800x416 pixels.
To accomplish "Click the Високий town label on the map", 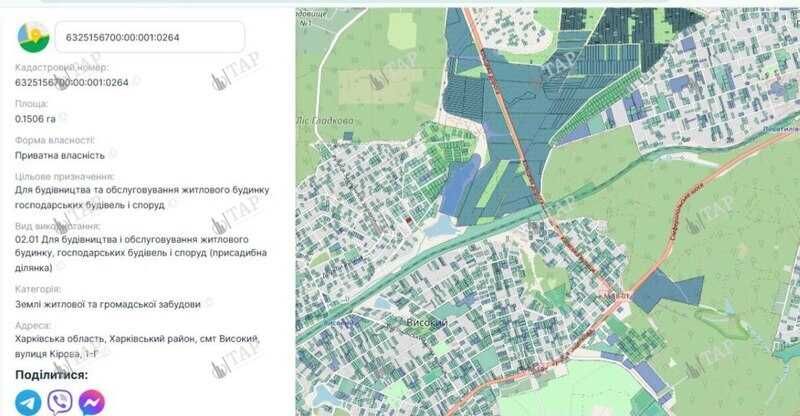I will [427, 323].
